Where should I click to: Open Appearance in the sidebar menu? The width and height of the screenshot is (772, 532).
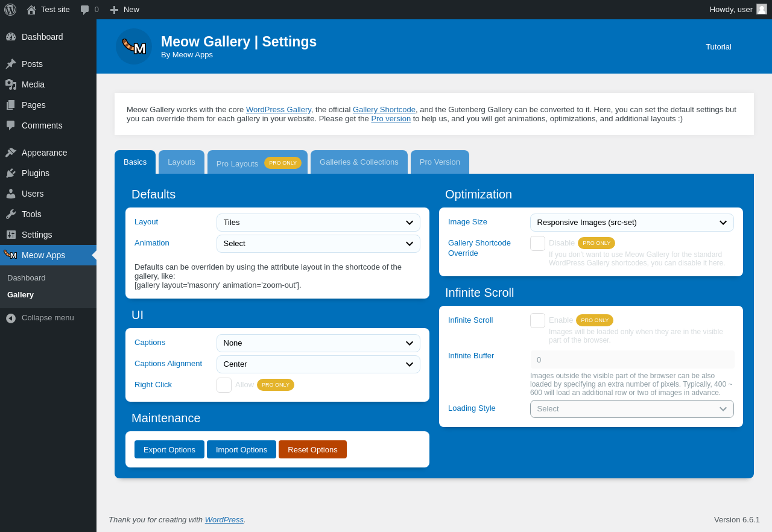pos(48,153)
